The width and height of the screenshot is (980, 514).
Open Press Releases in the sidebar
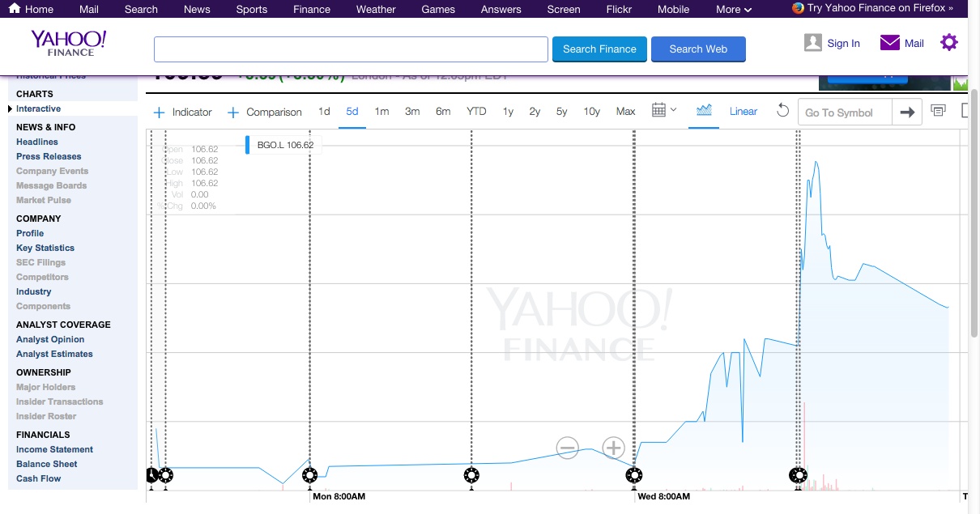49,156
